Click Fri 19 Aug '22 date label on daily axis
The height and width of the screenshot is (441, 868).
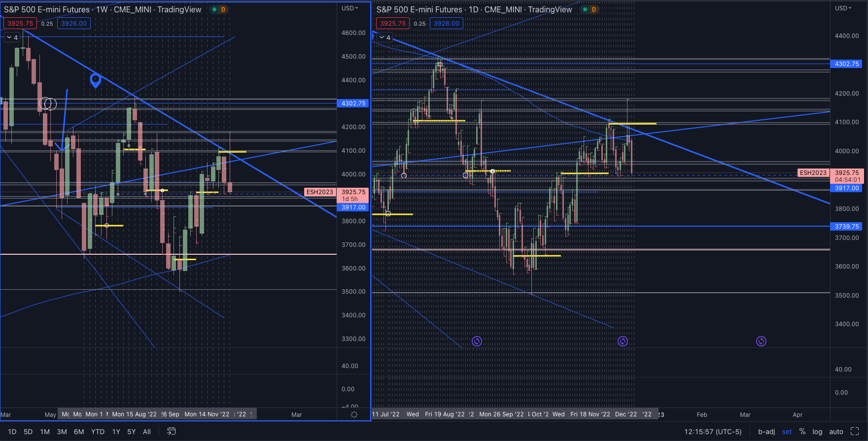[445, 414]
